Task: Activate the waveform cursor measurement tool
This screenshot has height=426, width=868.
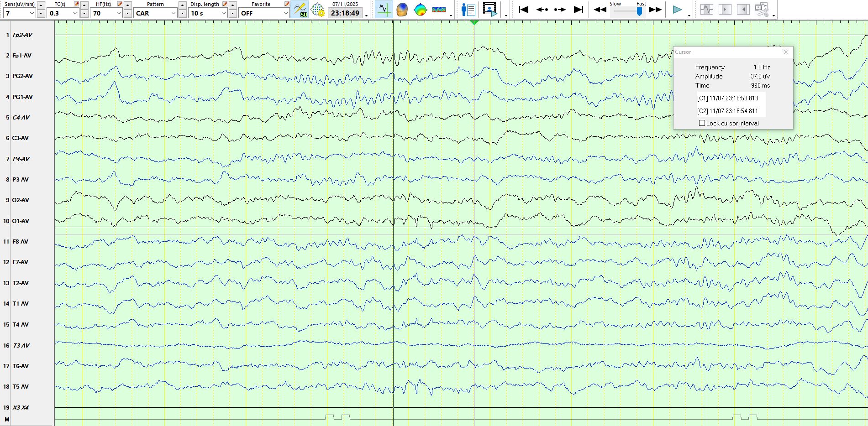Action: (384, 10)
